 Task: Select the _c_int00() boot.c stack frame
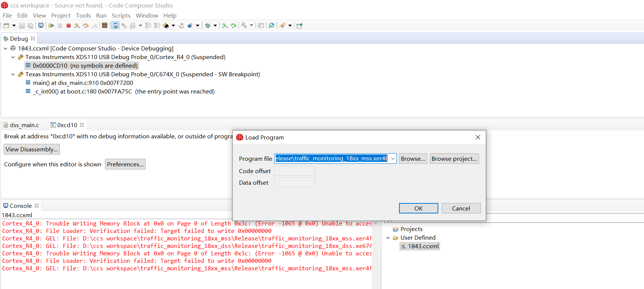click(x=120, y=91)
